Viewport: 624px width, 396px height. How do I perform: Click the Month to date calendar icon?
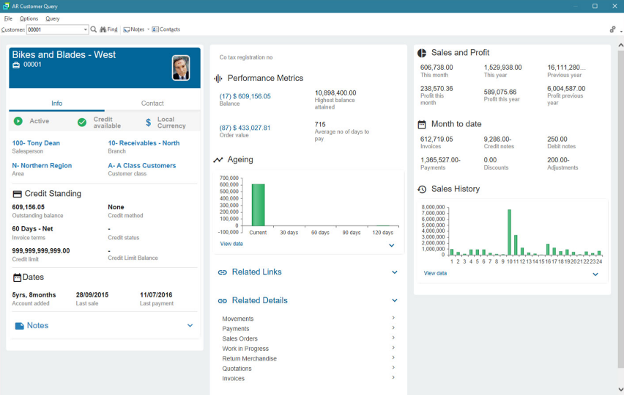coord(422,125)
